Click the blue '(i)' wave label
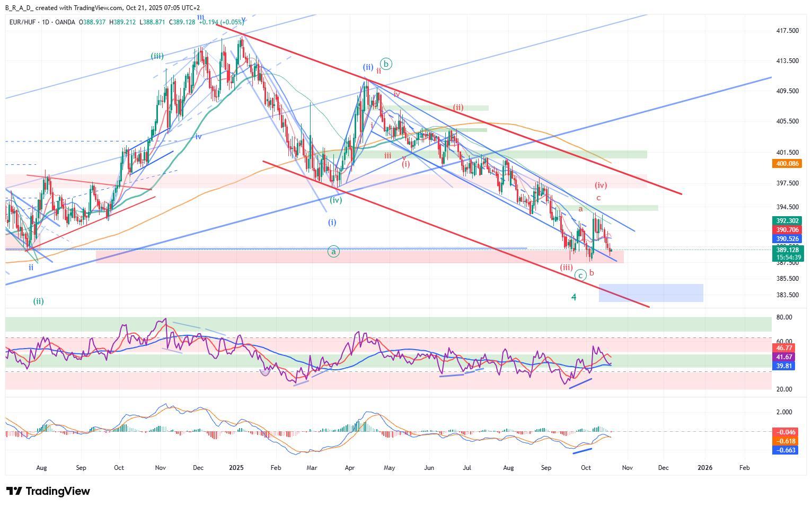The height and width of the screenshot is (507, 812). (332, 223)
